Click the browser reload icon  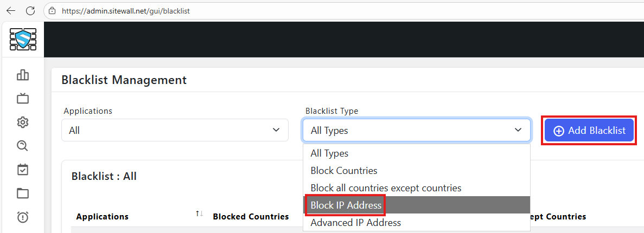tap(30, 10)
